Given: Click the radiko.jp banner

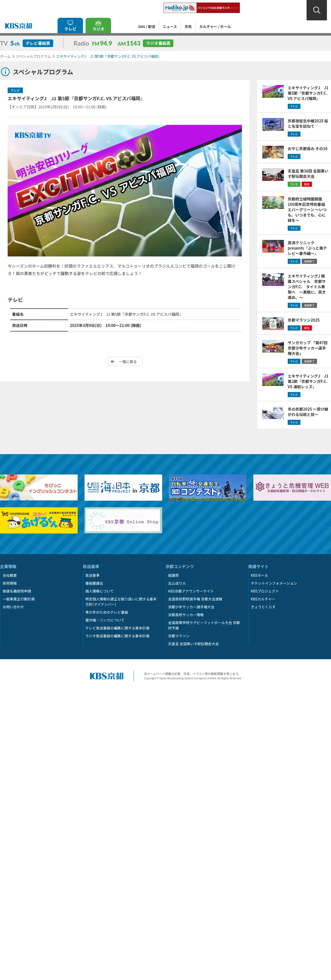Looking at the screenshot, I should pyautogui.click(x=201, y=8).
